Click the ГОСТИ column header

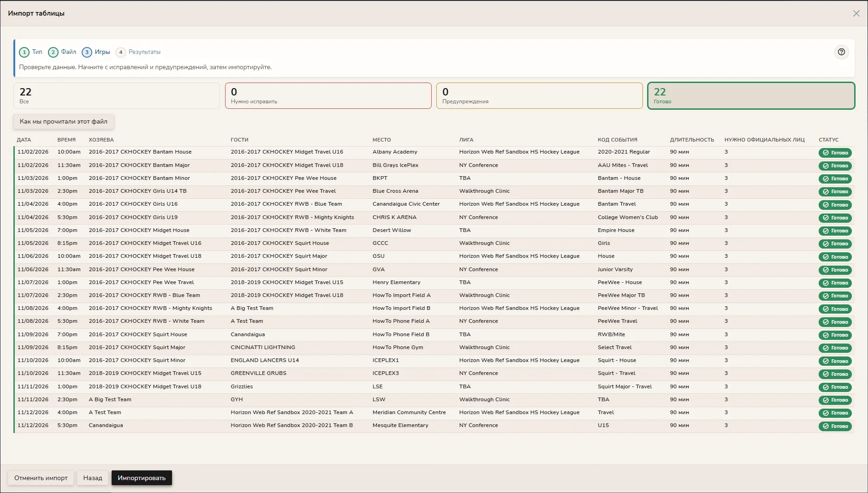[239, 140]
